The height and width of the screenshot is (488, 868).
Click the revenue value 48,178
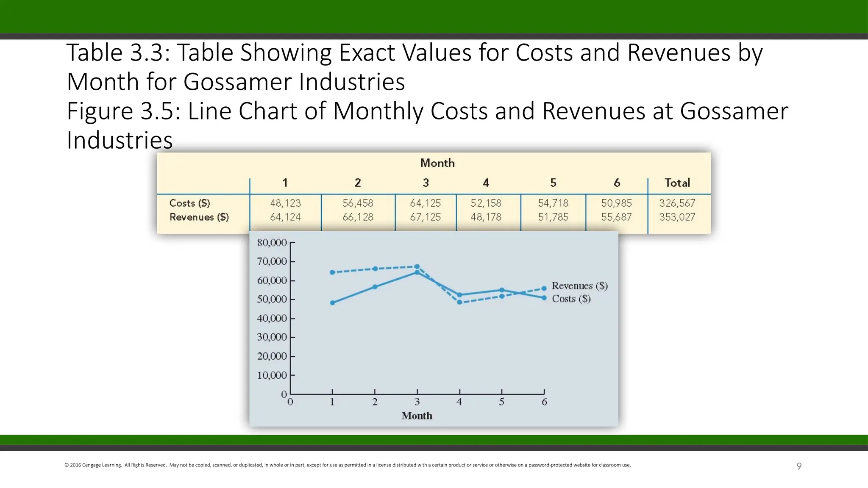pos(486,217)
